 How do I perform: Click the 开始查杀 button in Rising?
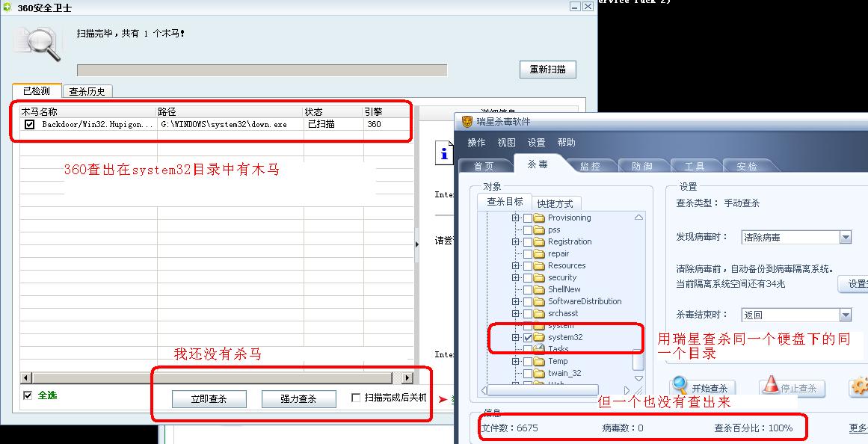[x=702, y=387]
